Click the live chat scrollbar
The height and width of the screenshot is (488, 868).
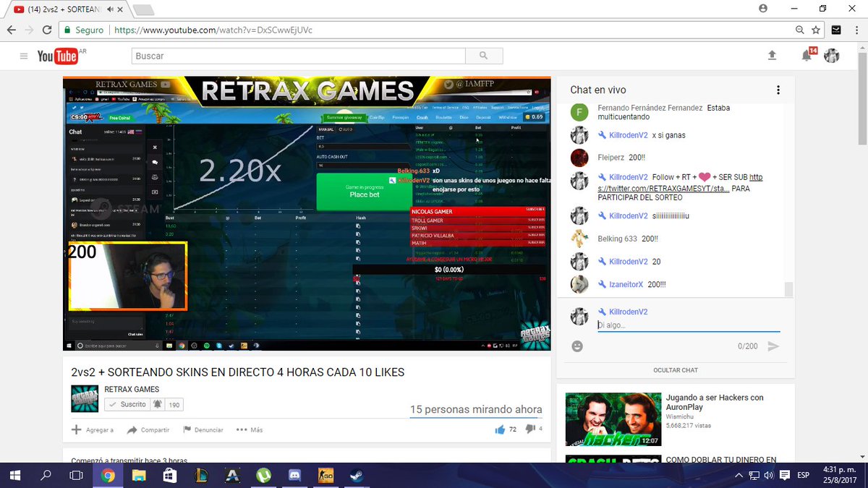click(788, 289)
